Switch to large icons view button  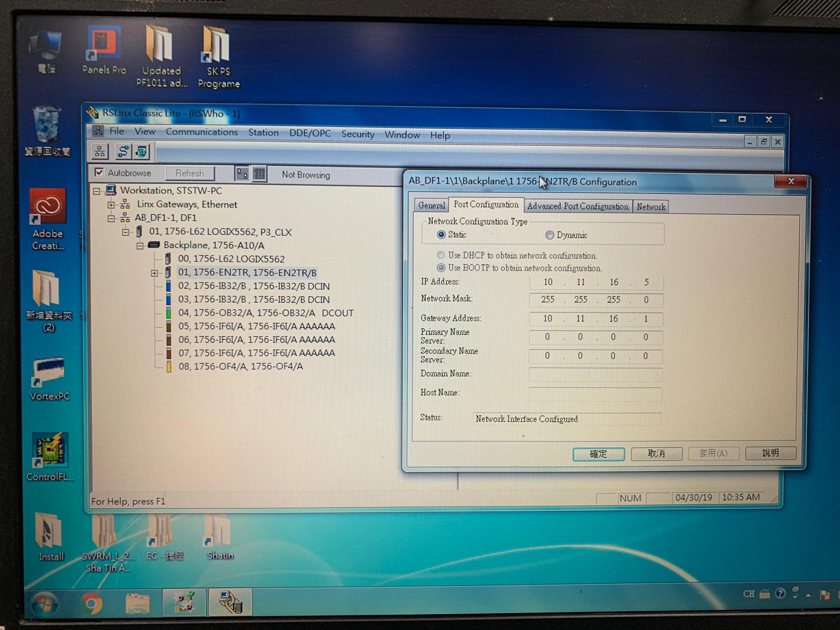pyautogui.click(x=242, y=174)
